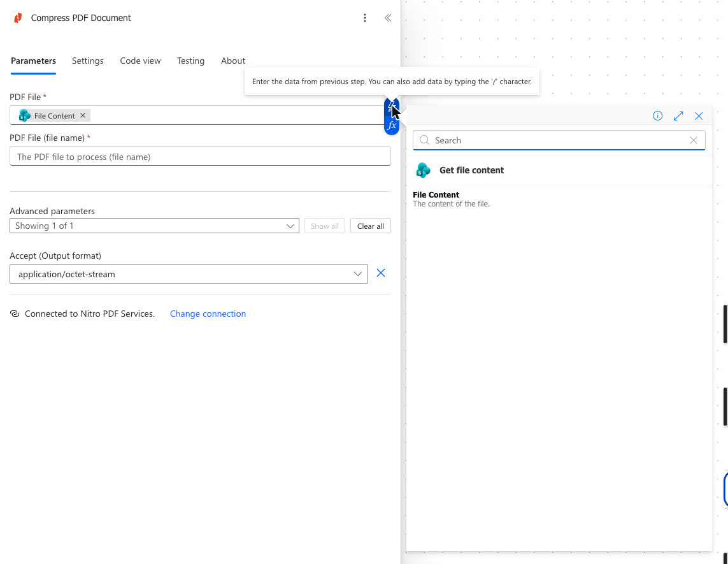Click the Show all button

(325, 226)
